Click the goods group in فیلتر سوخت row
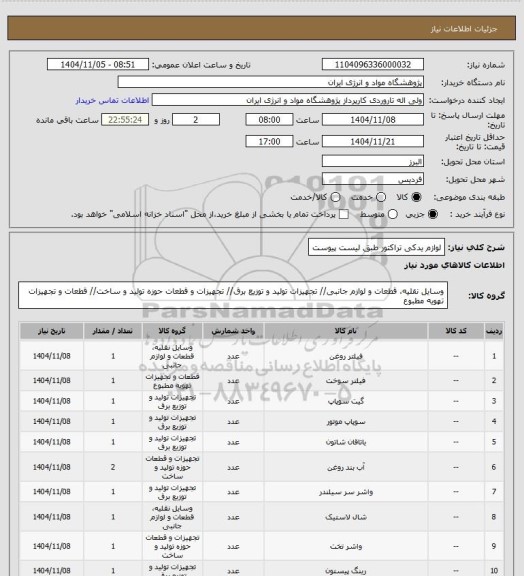Viewport: 524px width, 576px height. (172, 381)
